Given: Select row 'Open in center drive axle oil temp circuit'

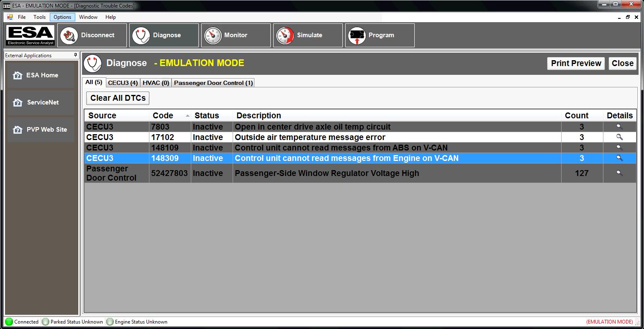Looking at the screenshot, I should [360, 127].
